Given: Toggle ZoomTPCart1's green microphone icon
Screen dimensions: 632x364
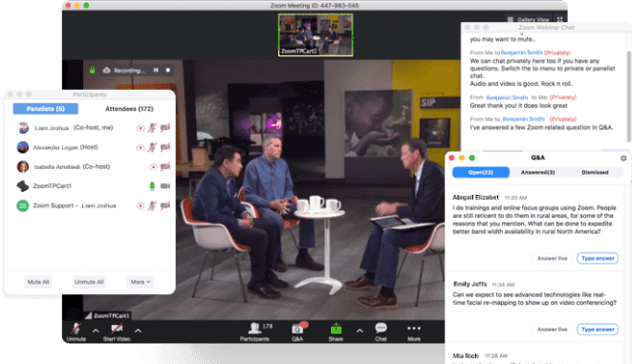Looking at the screenshot, I should click(152, 186).
